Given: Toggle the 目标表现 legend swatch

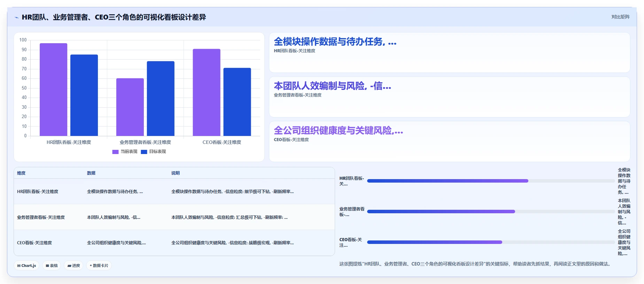Looking at the screenshot, I should tap(144, 152).
